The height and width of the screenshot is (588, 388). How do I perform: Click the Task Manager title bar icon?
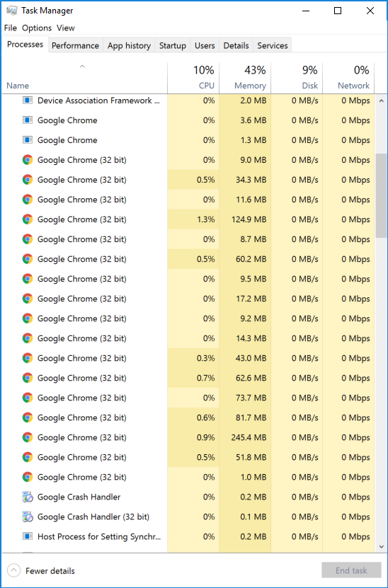click(x=11, y=11)
